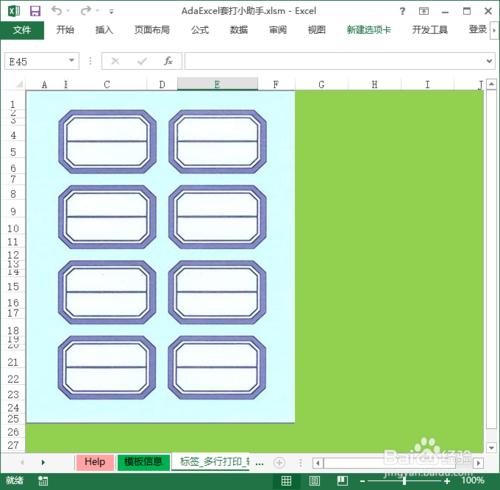The width and height of the screenshot is (500, 490).
Task: Click zoom out minus button
Action: 362,481
